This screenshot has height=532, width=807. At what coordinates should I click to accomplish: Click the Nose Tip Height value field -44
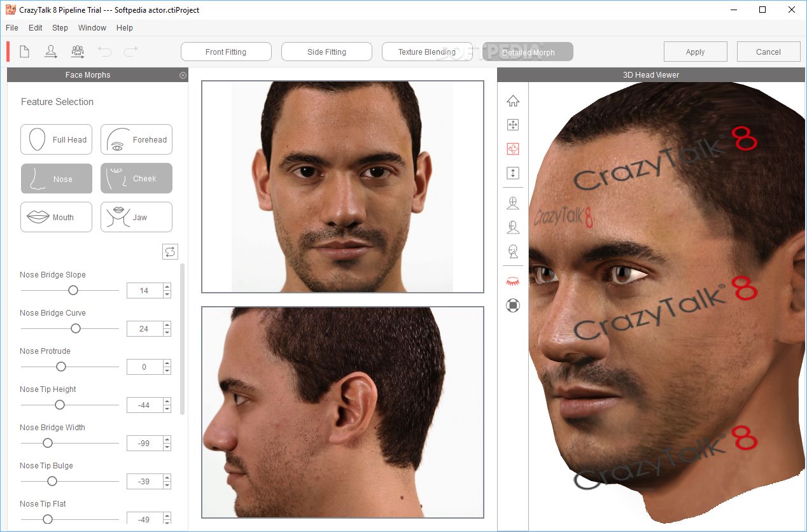[144, 405]
